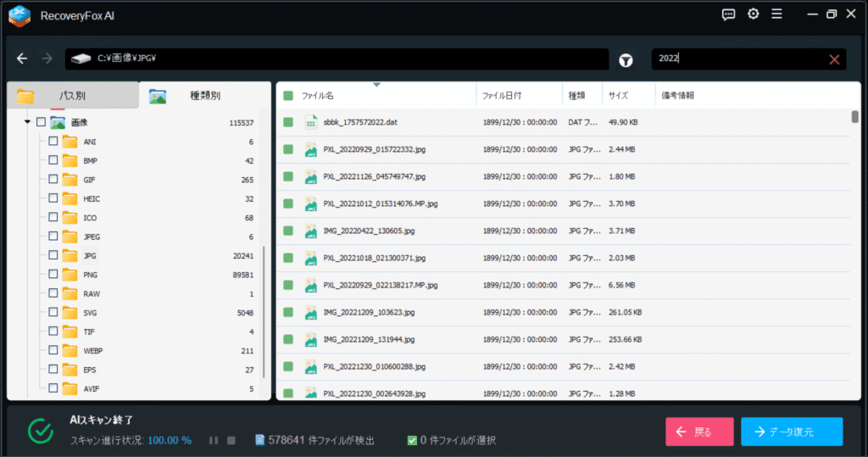
Task: Switch to 種類別 tab
Action: tap(205, 95)
